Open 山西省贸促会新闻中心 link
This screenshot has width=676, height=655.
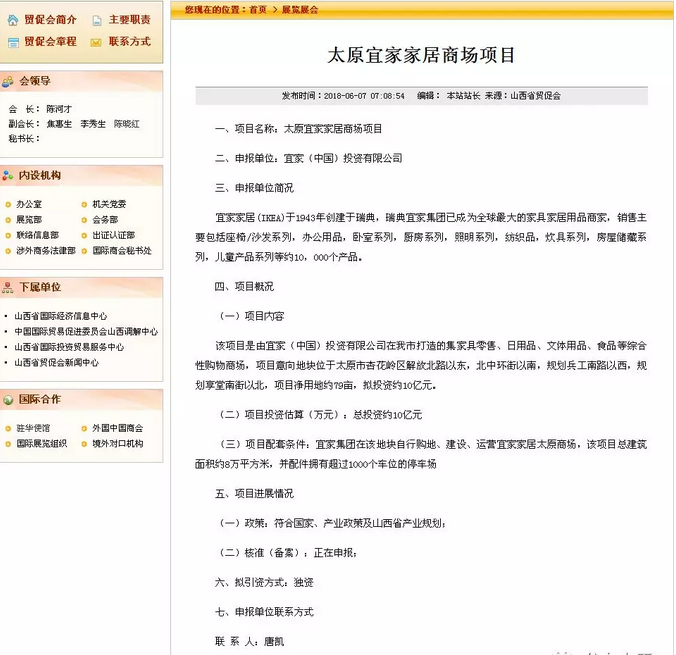tap(56, 363)
